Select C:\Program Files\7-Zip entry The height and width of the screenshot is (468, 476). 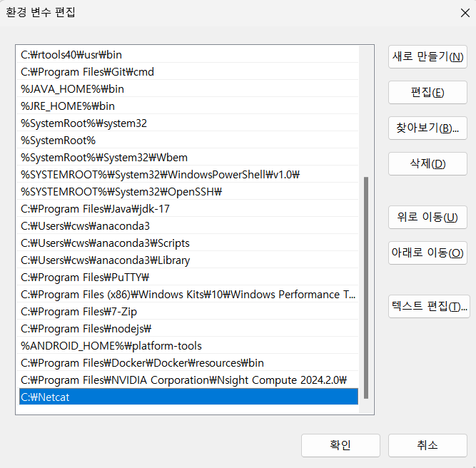[187, 311]
